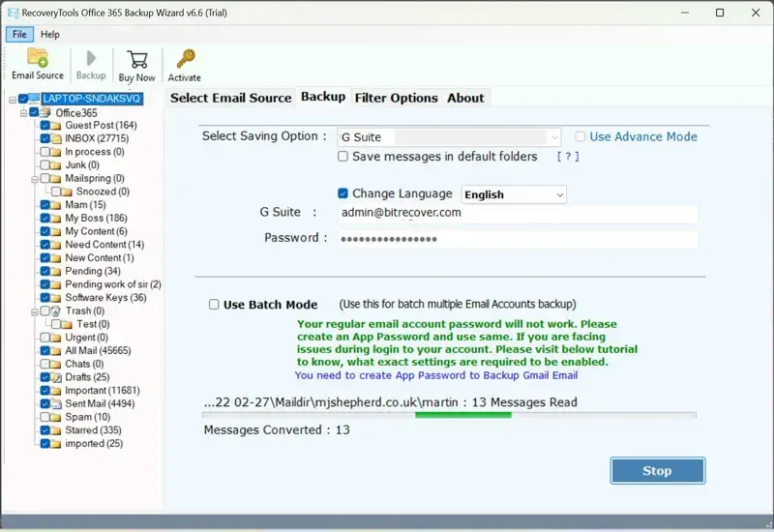Viewport: 774px width, 532px height.
Task: Click the INBOX folder icon
Action: click(x=56, y=138)
